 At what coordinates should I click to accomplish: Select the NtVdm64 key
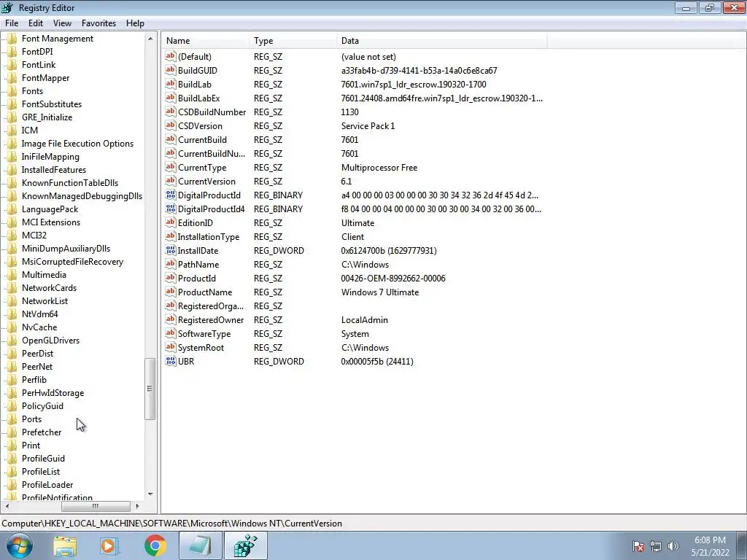(x=39, y=314)
